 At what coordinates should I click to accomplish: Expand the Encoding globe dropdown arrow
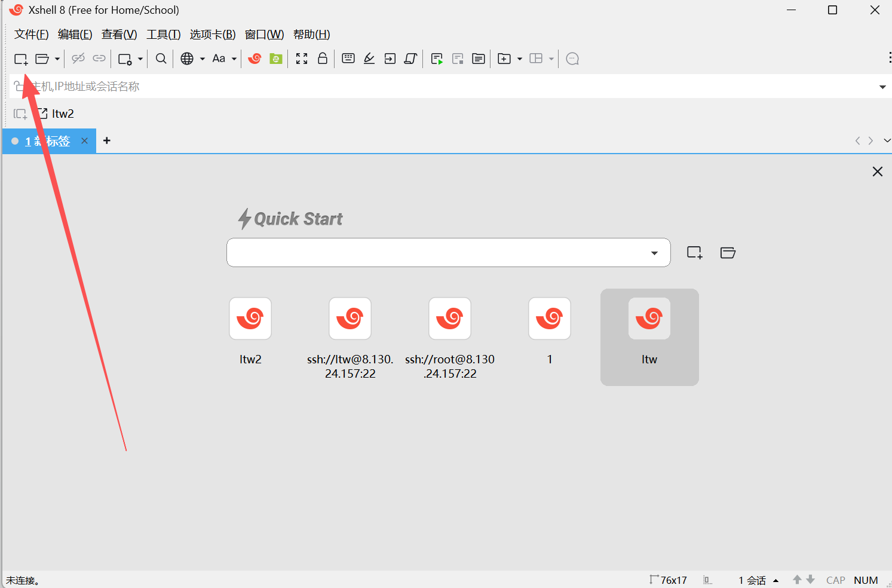pyautogui.click(x=203, y=59)
